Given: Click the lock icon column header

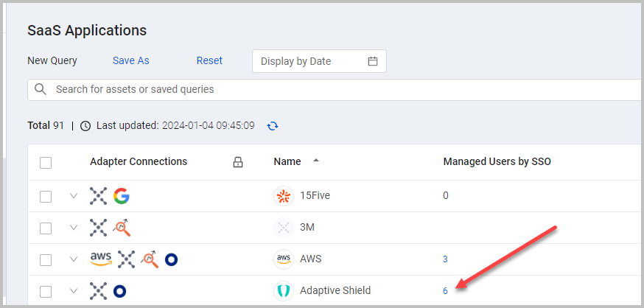Looking at the screenshot, I should pyautogui.click(x=238, y=162).
